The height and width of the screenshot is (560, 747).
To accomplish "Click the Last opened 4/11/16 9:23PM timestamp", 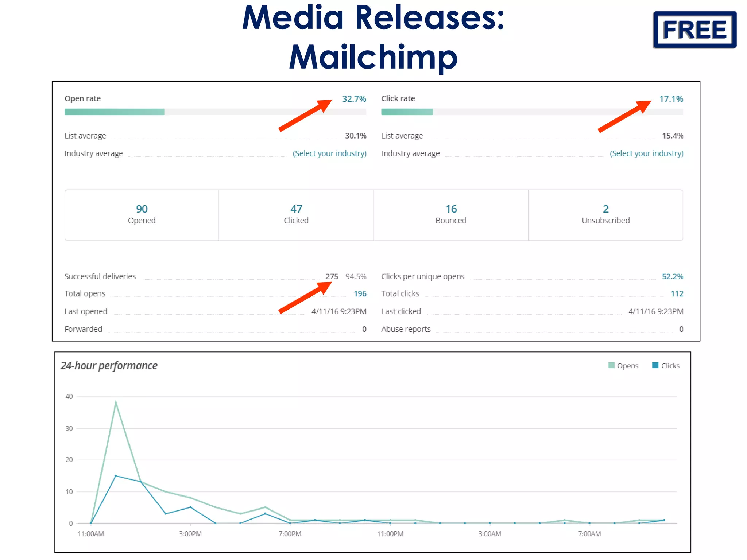I will pyautogui.click(x=339, y=312).
